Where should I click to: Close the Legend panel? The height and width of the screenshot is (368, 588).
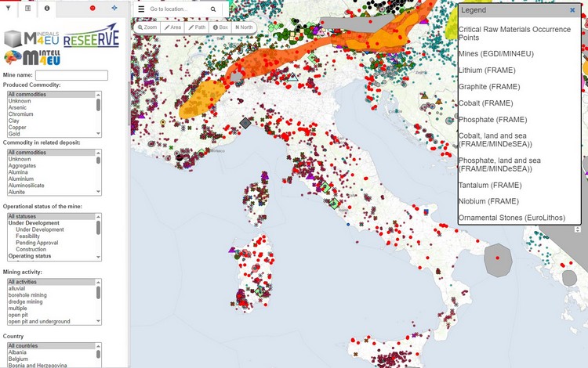(x=572, y=10)
